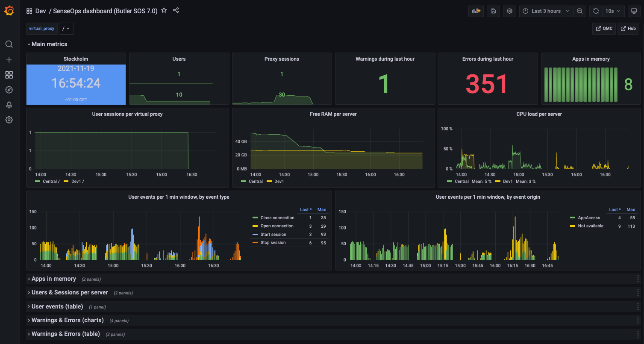Viewport: 644px width, 344px height.
Task: Click the Create (plus) icon in sidebar
Action: 9,60
